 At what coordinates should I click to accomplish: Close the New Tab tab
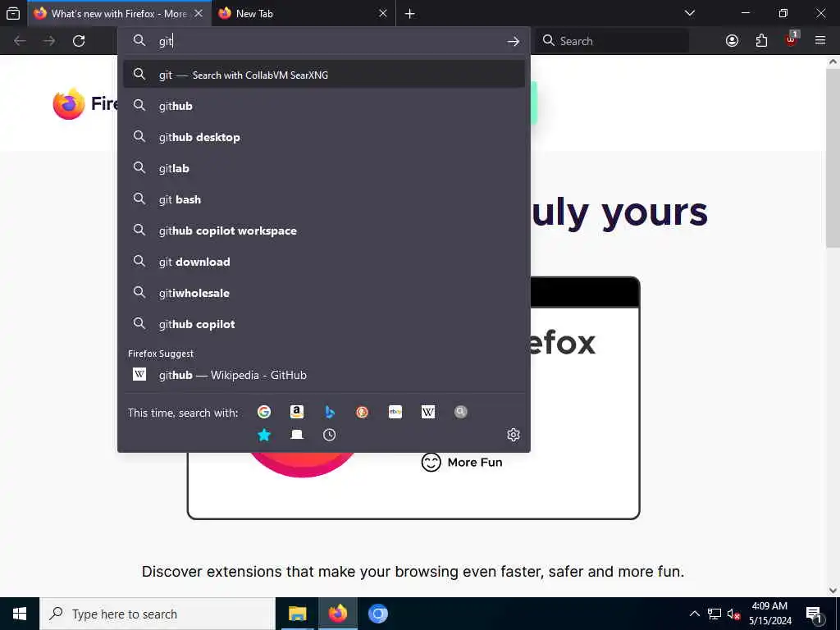(382, 13)
